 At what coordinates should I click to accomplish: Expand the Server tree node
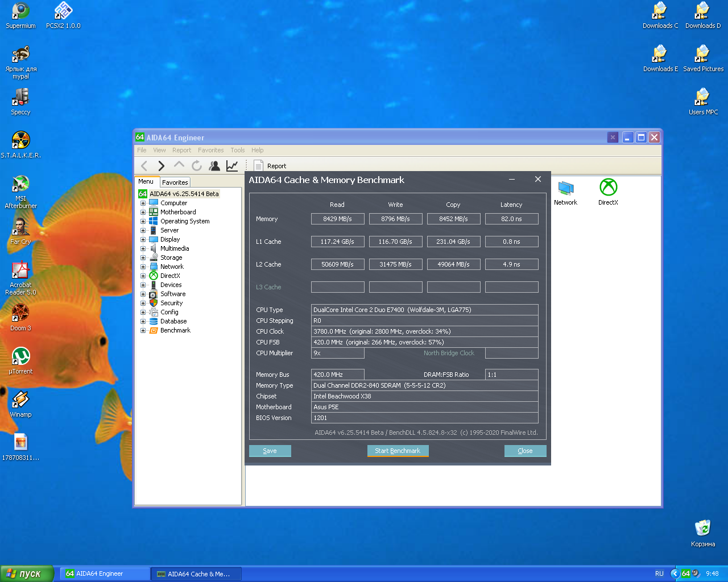pos(143,230)
